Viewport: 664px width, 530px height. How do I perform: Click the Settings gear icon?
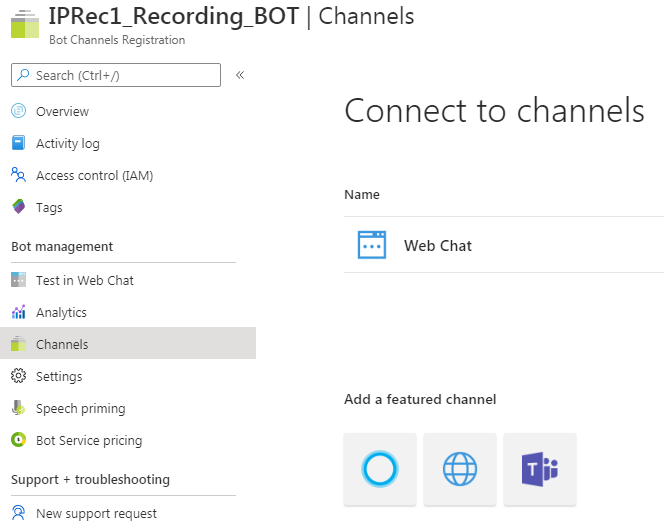click(18, 376)
